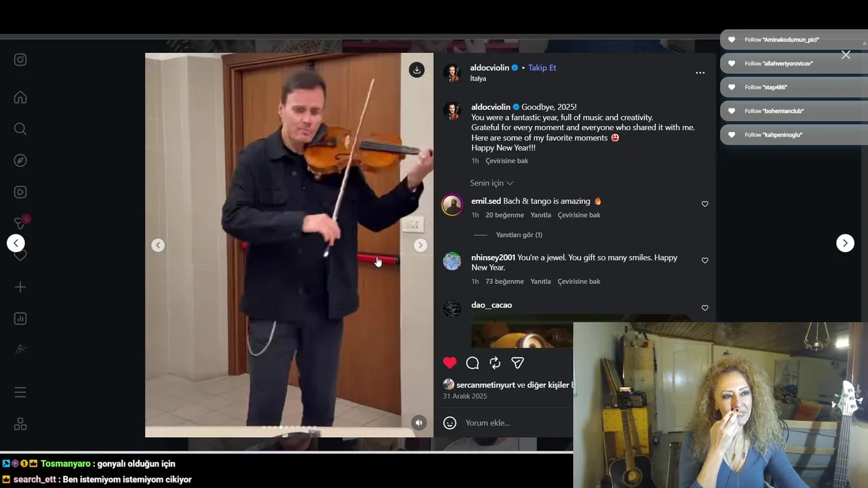Open Explore compass icon in sidebar
868x488 pixels.
(x=20, y=161)
